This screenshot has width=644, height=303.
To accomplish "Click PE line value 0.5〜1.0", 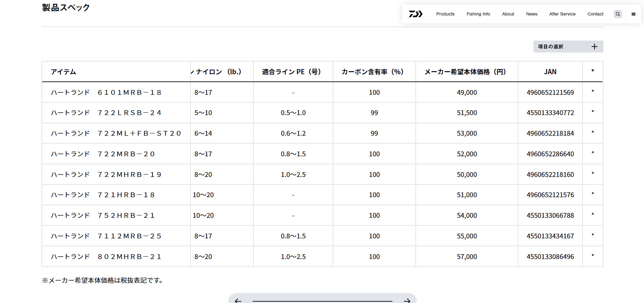I will 293,113.
